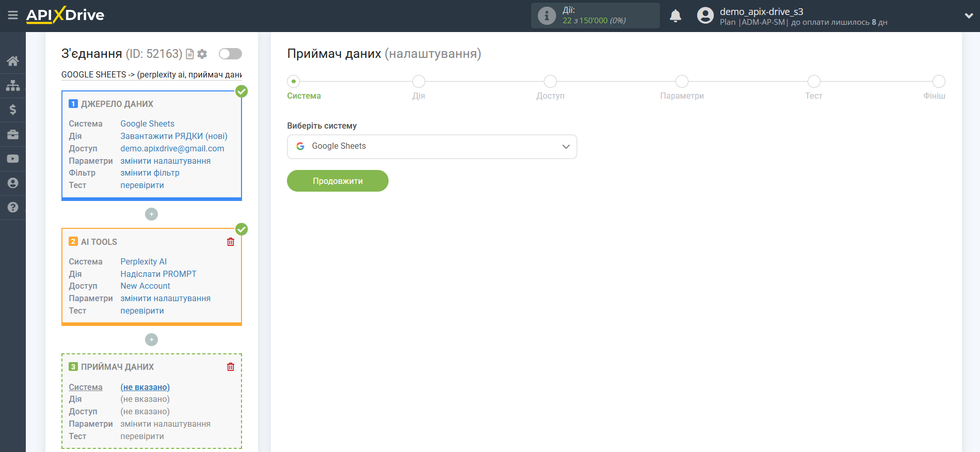Open the connection settings gear
Image resolution: width=980 pixels, height=452 pixels.
pos(202,54)
